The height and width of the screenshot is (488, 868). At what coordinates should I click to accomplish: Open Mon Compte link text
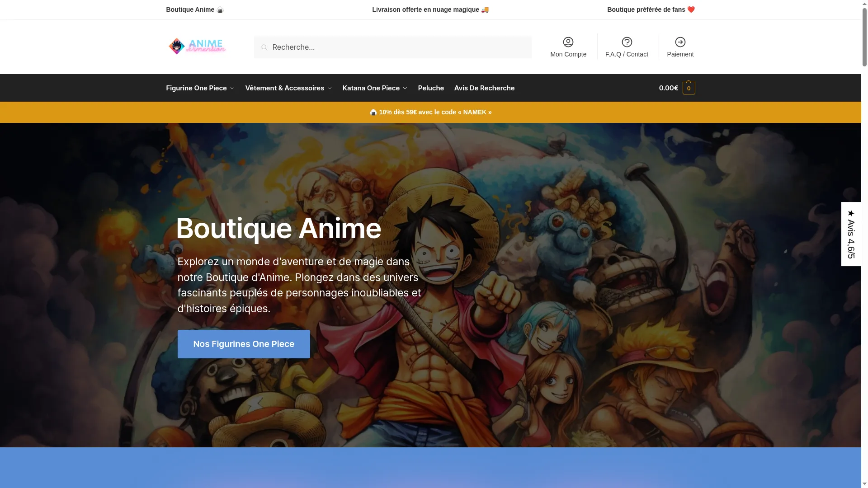tap(568, 54)
